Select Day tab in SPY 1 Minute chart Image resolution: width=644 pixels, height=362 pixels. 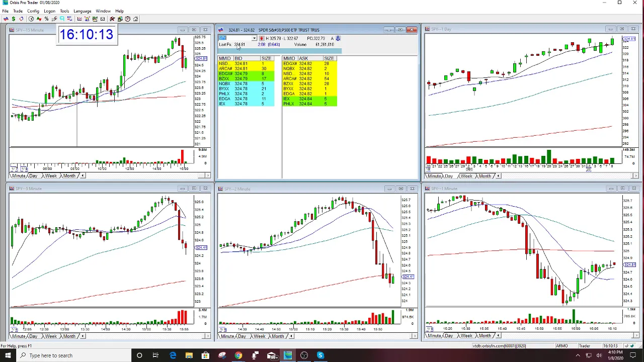(449, 336)
